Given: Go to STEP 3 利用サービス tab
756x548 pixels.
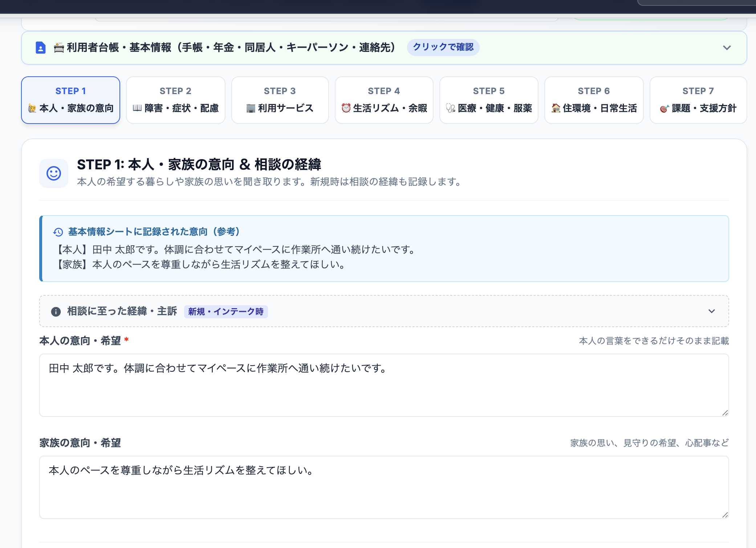Looking at the screenshot, I should [x=280, y=100].
